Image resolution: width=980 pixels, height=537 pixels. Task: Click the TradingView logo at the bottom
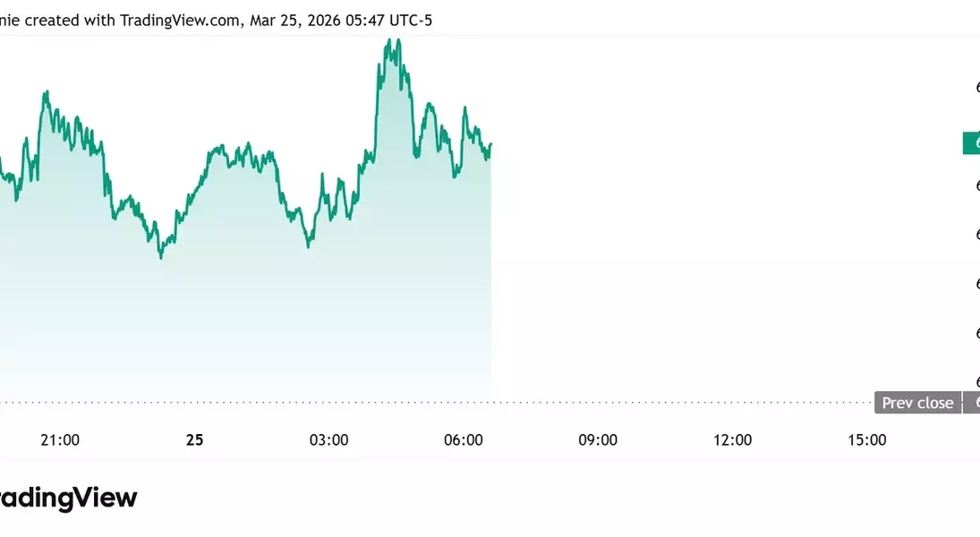(67, 499)
